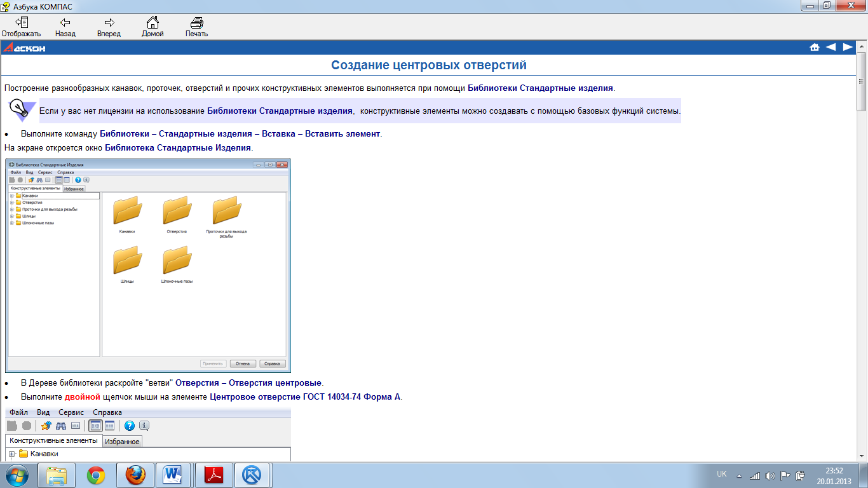
Task: Click Отмена button in library picture
Action: pos(243,364)
